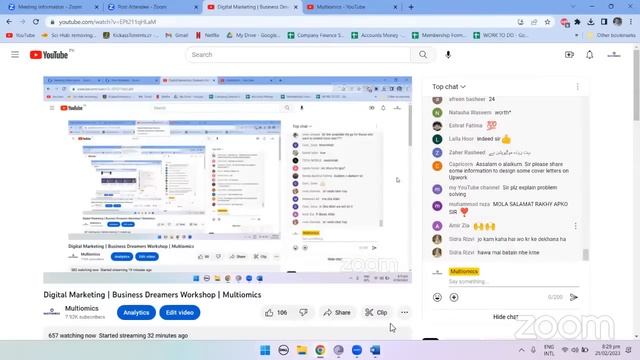This screenshot has height=360, width=640.
Task: Open the Multiomics channel name link
Action: [82, 308]
